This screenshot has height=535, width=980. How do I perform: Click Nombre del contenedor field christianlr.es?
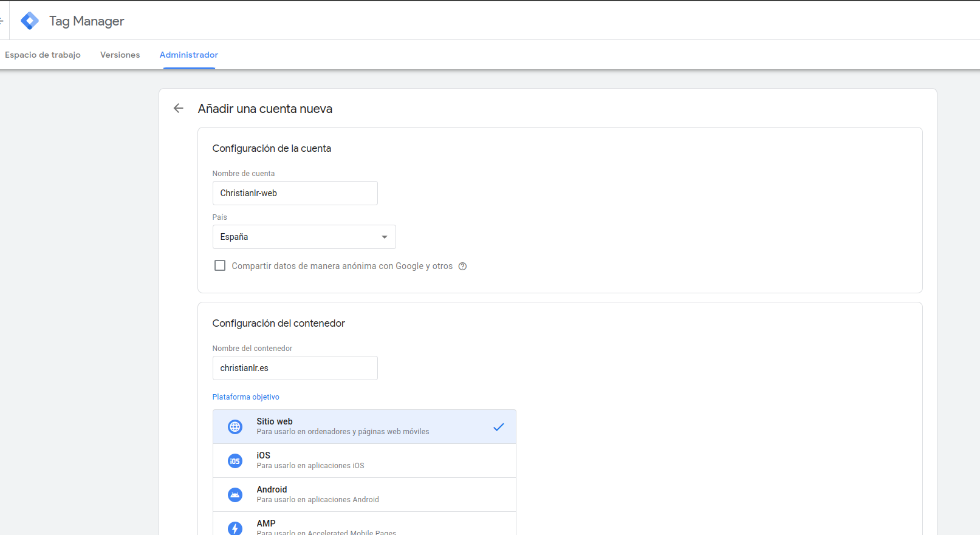(295, 368)
